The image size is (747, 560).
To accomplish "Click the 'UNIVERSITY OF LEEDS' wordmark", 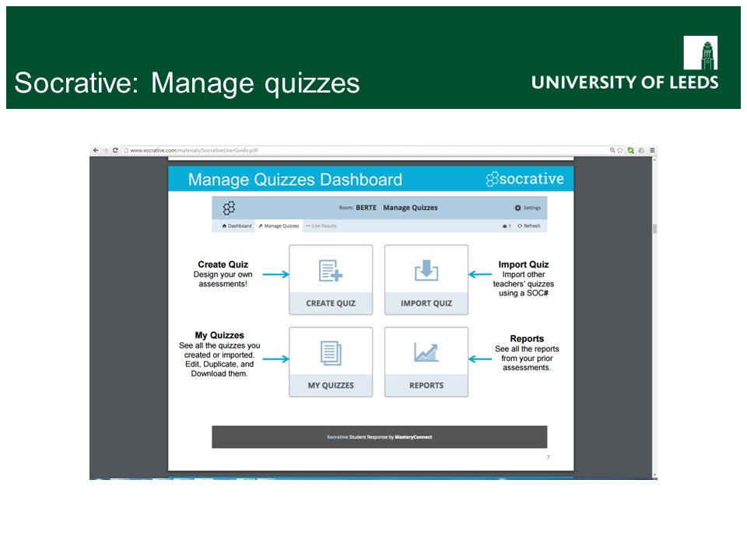I will [x=625, y=82].
